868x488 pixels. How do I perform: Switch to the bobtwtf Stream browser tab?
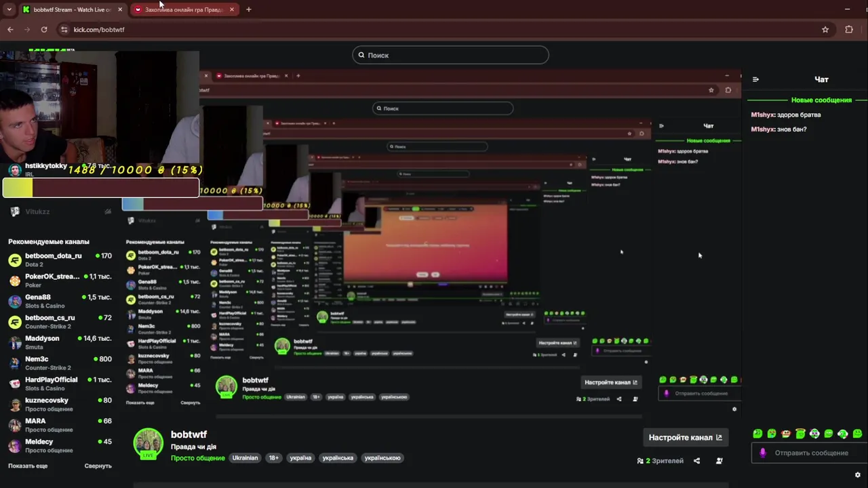point(72,9)
